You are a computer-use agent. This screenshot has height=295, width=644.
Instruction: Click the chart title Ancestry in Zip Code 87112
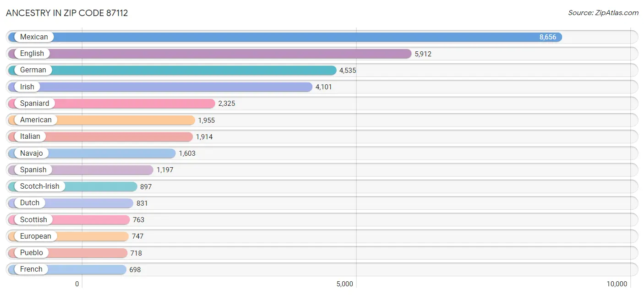(x=67, y=13)
